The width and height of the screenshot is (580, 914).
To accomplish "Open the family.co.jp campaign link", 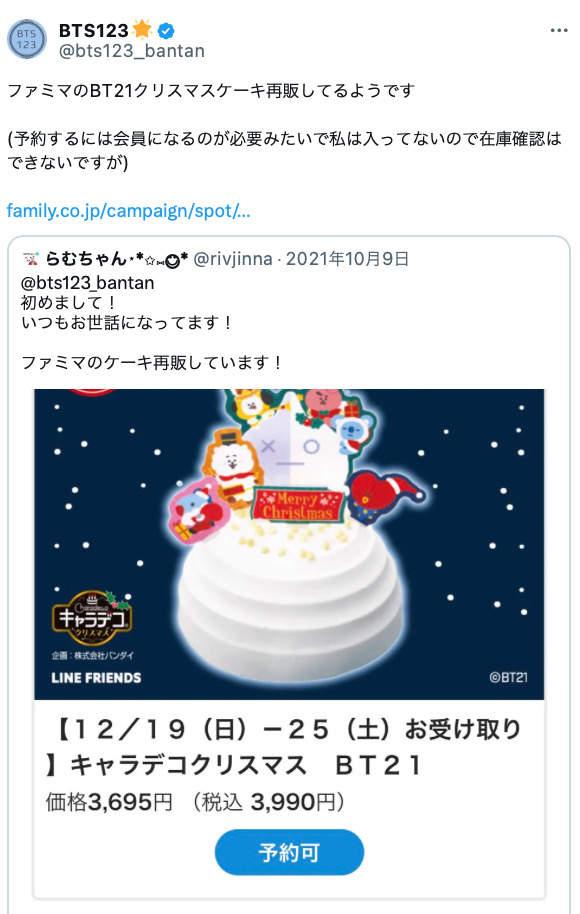I will tap(128, 210).
